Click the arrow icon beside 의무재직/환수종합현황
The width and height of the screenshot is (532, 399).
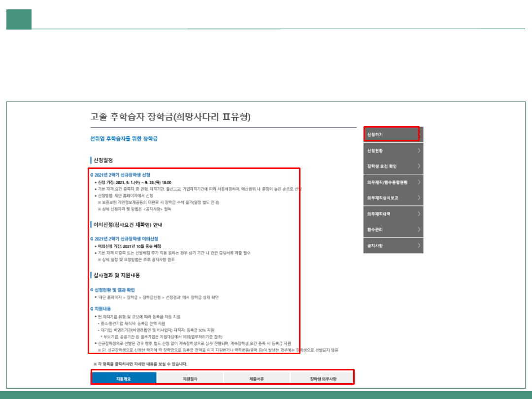[418, 182]
